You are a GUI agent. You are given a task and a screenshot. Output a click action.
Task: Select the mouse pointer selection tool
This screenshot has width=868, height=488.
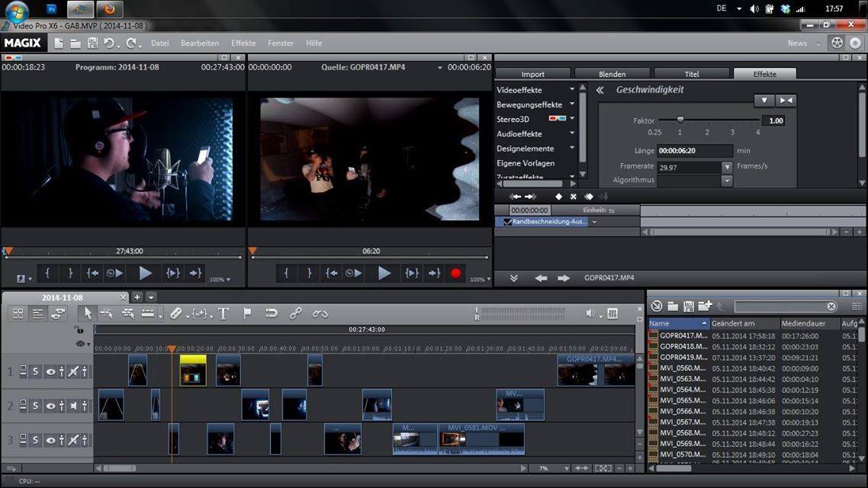tap(87, 313)
